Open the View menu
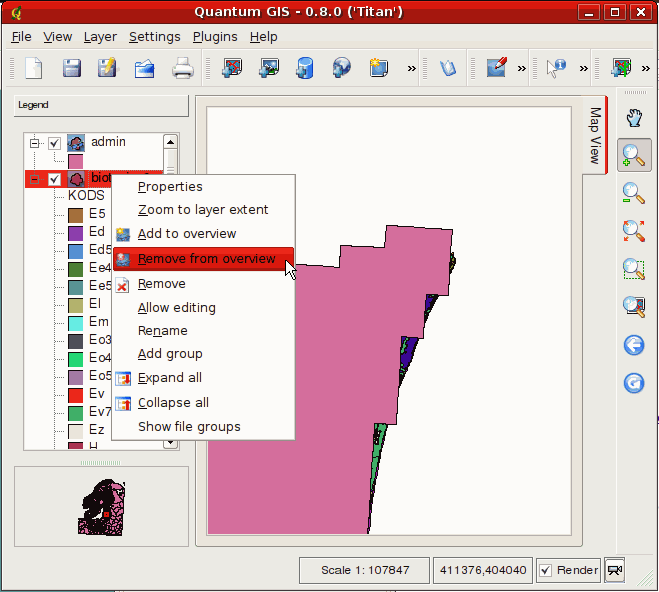This screenshot has width=659, height=592. 58,37
